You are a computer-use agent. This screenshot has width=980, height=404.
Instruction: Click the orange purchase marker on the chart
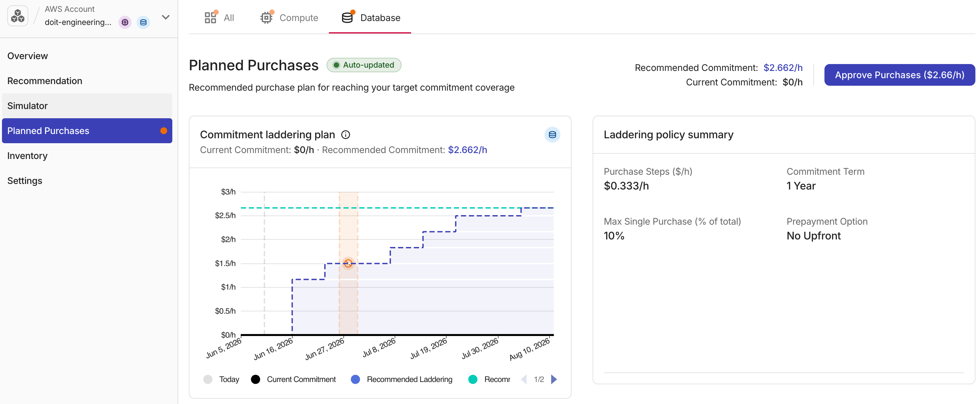click(x=348, y=263)
